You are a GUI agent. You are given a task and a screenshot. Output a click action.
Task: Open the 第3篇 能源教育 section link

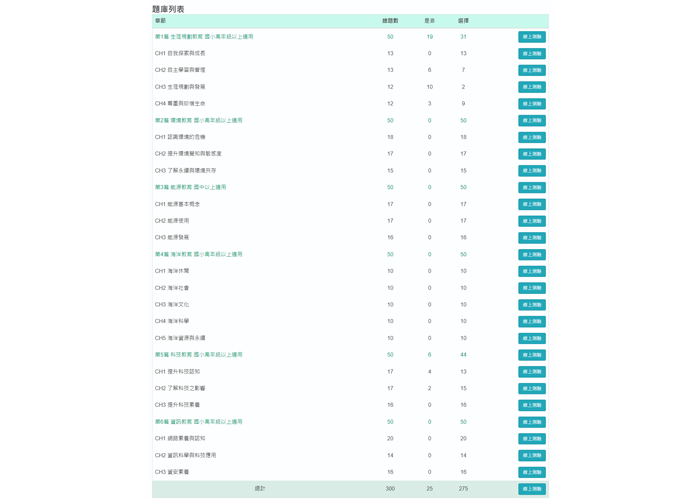[190, 187]
